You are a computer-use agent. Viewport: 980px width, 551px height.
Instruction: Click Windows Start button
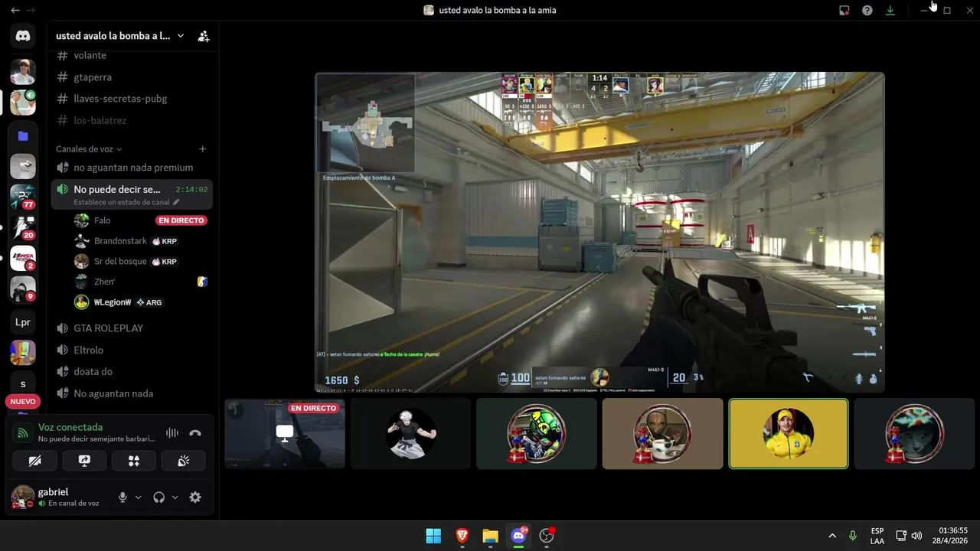click(433, 536)
